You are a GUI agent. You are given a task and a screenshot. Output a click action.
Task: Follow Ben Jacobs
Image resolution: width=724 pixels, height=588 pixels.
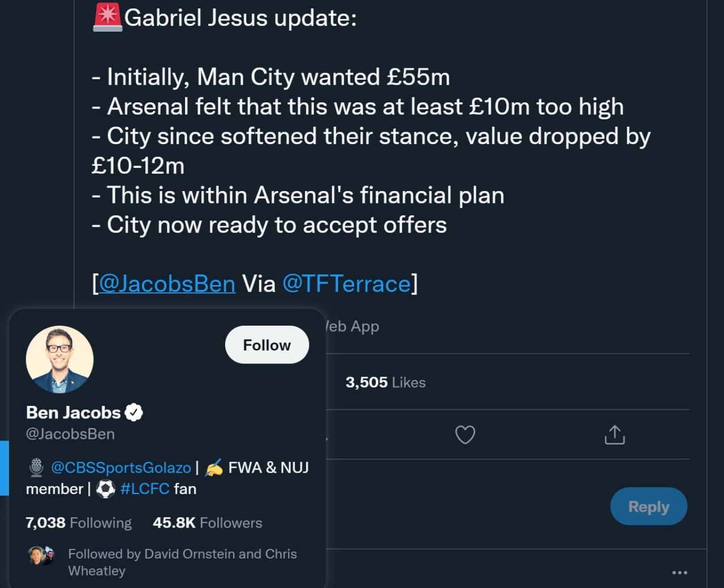pyautogui.click(x=266, y=345)
